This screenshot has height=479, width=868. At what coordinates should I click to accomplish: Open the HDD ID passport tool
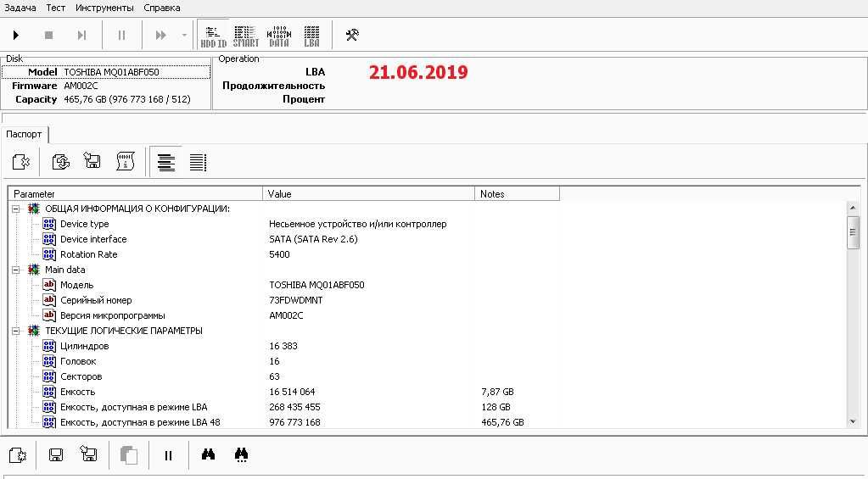(x=213, y=36)
